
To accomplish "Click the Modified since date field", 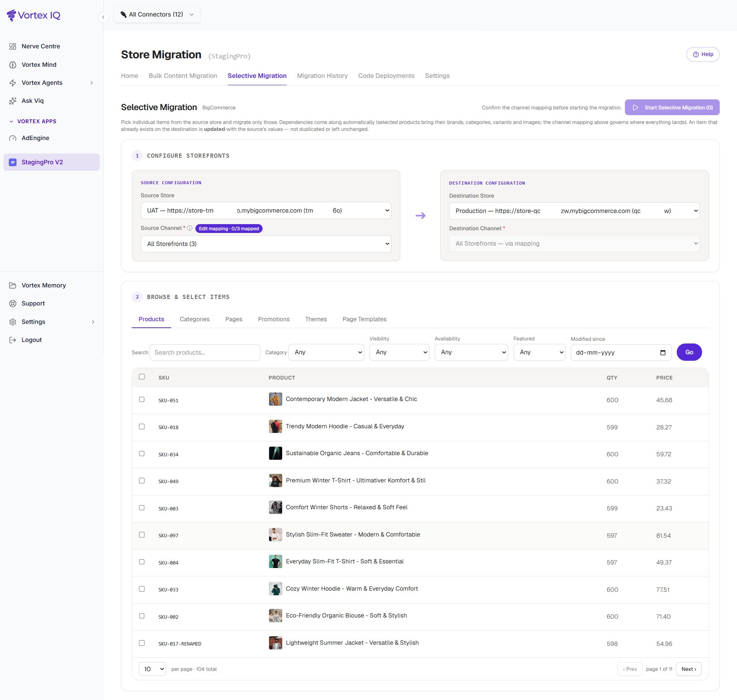I will (621, 353).
